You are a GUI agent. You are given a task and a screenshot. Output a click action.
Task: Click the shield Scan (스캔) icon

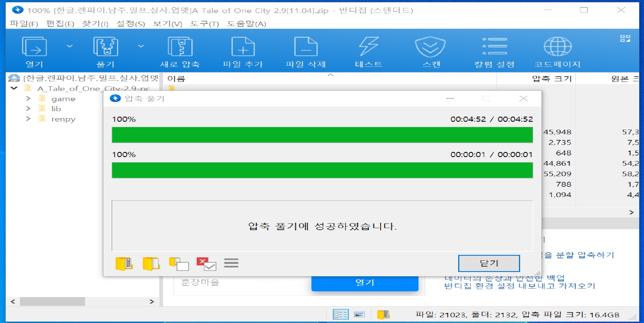430,47
